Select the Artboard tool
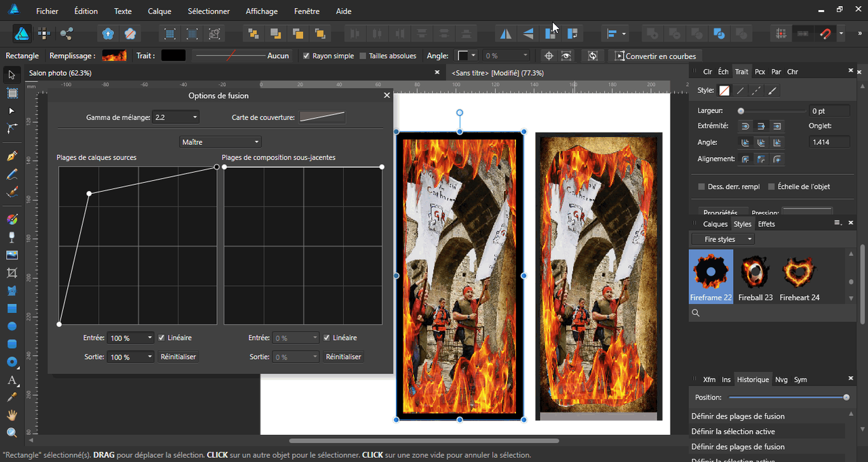 pos(12,93)
